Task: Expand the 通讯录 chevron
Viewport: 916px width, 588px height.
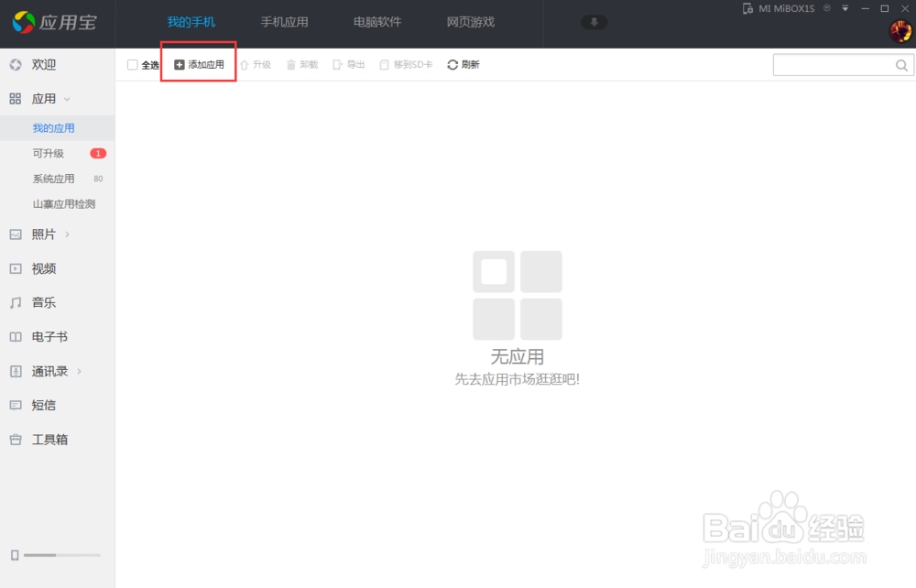Action: (80, 371)
